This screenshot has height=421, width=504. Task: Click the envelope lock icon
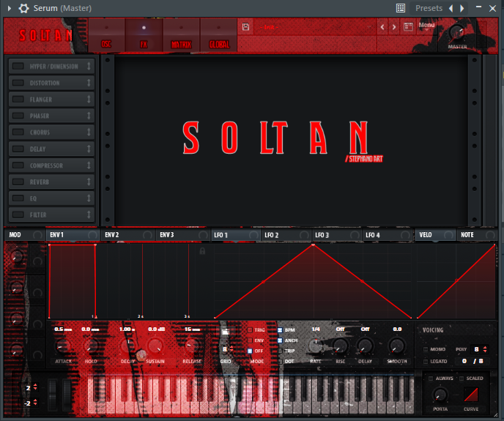click(202, 250)
